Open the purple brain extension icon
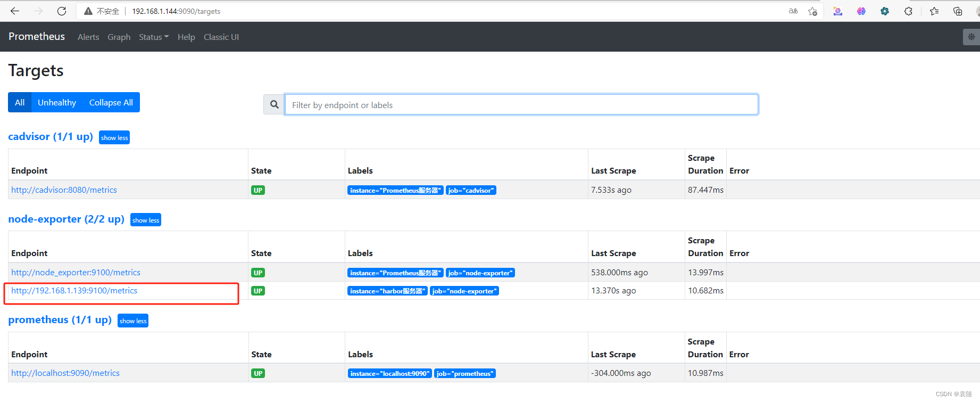This screenshot has width=980, height=402. (861, 11)
